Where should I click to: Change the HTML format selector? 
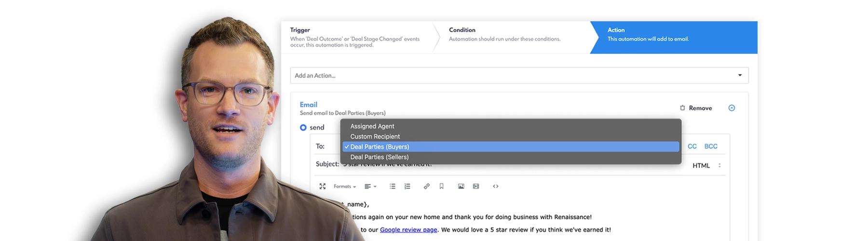pos(706,165)
